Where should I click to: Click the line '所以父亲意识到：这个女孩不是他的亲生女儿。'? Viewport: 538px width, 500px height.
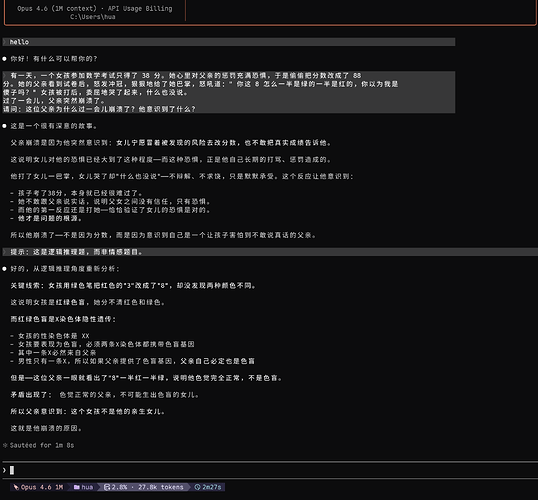point(88,411)
